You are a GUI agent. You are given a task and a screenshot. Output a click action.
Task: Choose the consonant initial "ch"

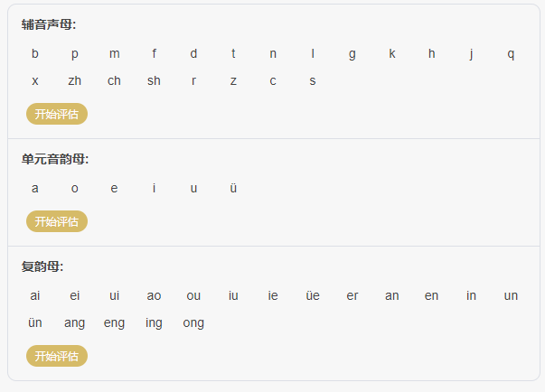(x=114, y=80)
